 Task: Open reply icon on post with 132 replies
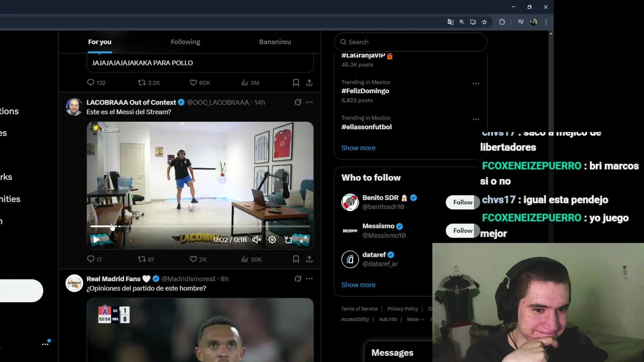96,82
